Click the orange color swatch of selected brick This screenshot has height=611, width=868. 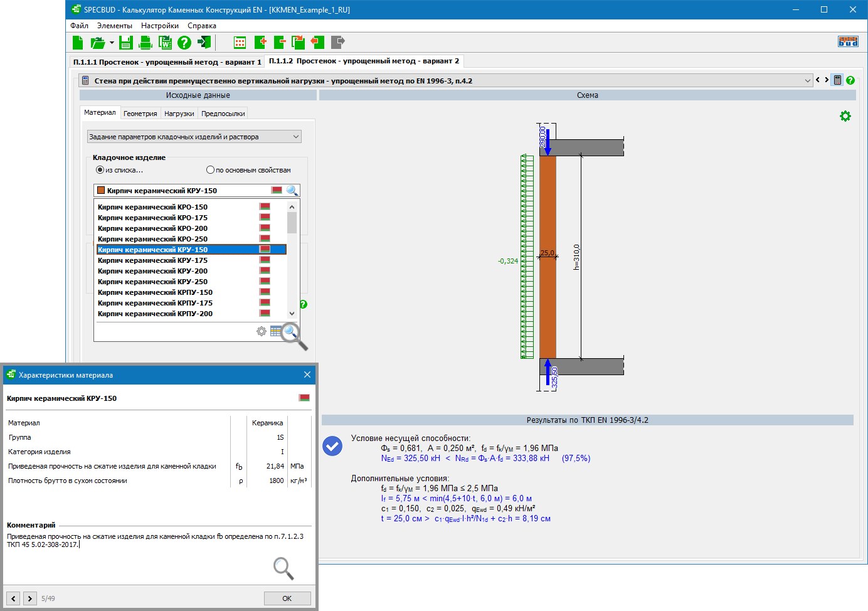pos(101,191)
